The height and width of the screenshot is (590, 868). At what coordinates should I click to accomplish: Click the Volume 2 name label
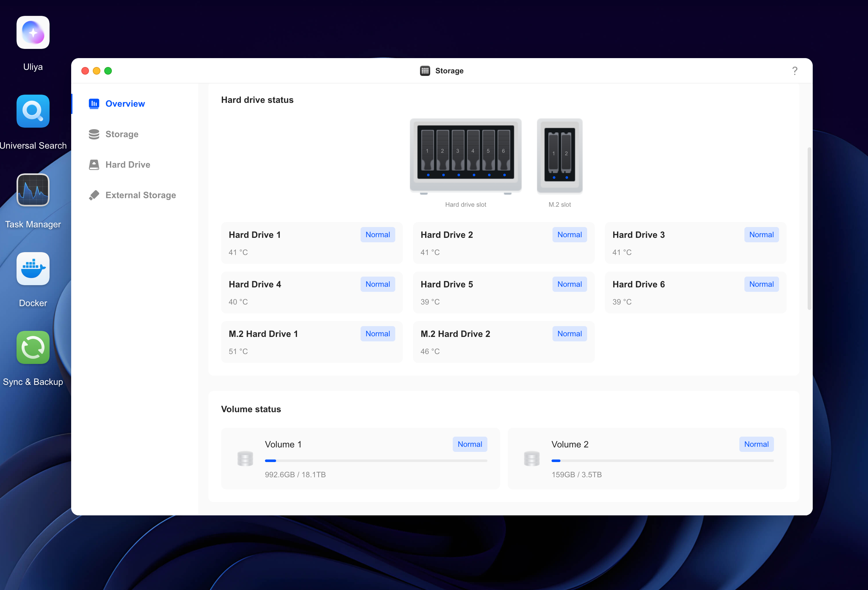[570, 445]
